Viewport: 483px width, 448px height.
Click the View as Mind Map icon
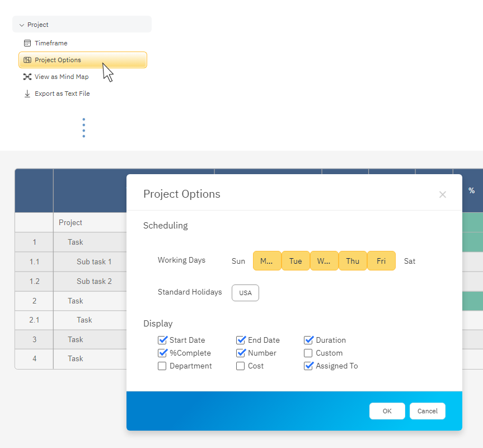coord(27,77)
